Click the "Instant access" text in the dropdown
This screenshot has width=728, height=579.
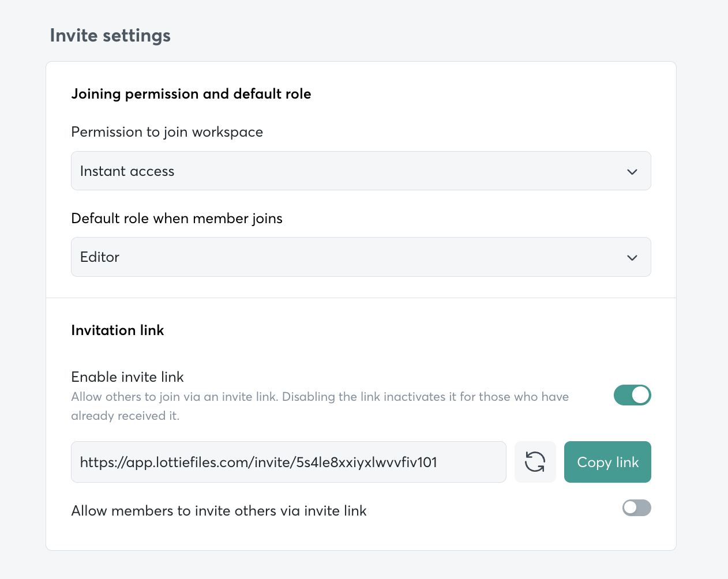(127, 171)
